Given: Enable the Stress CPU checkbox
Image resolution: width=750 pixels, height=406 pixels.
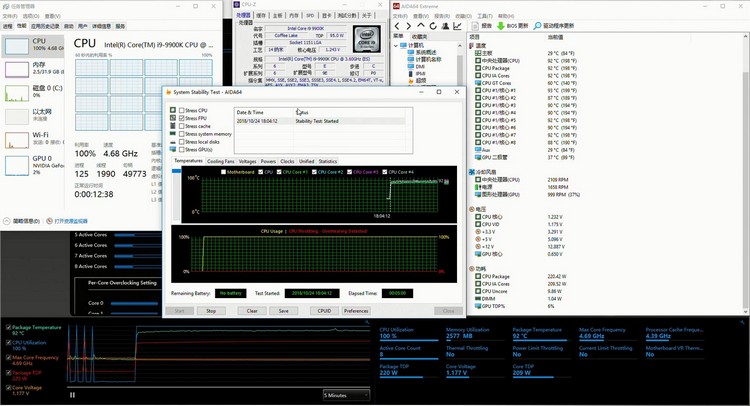Looking at the screenshot, I should 182,110.
